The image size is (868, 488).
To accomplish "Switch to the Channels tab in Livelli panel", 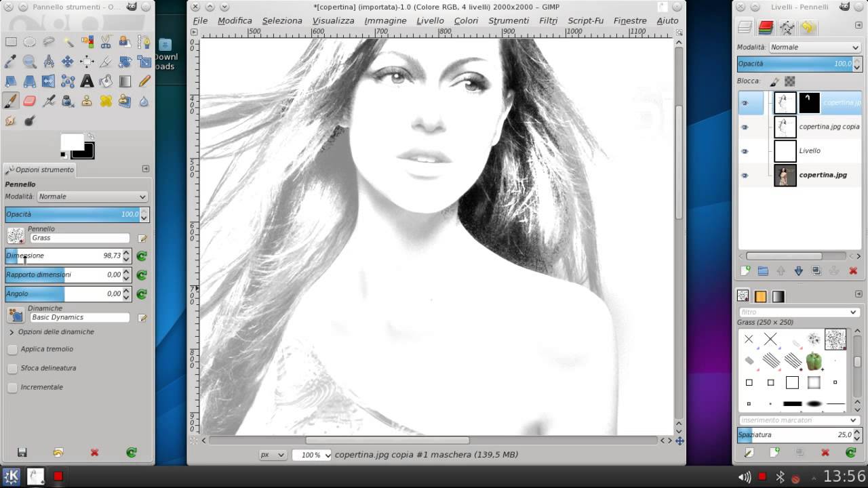I will pos(766,28).
